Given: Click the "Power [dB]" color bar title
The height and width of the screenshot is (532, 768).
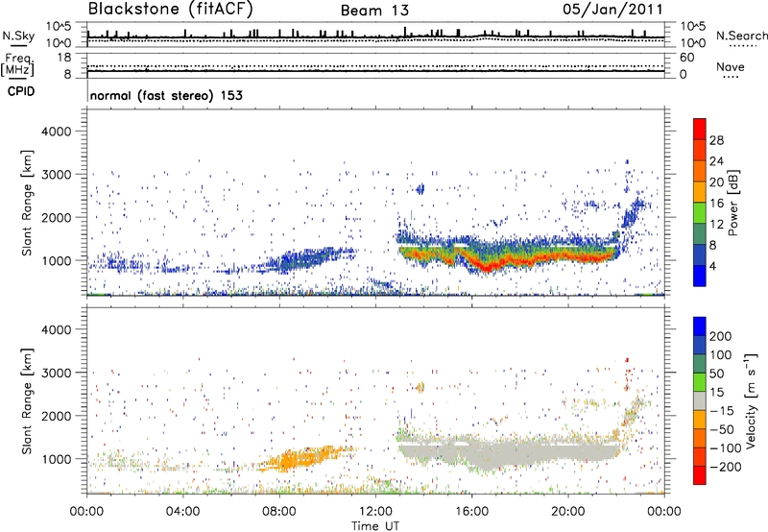Looking at the screenshot, I should [x=733, y=203].
